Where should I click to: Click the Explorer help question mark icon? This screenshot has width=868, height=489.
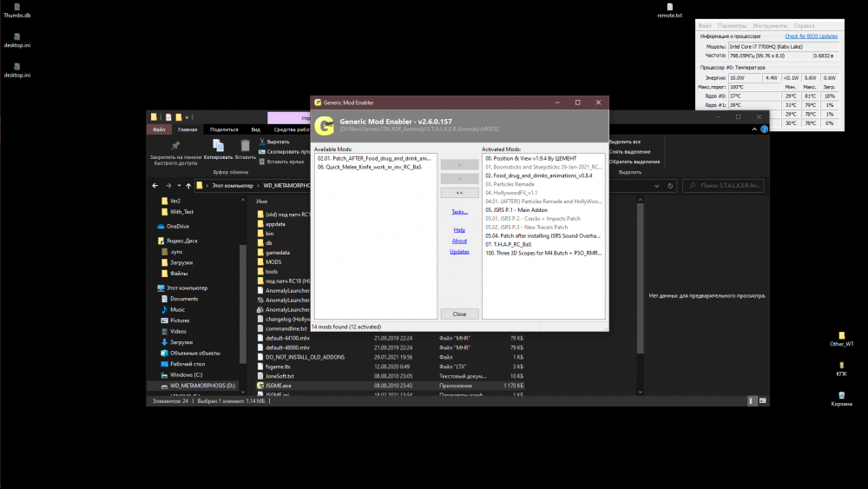(x=765, y=129)
